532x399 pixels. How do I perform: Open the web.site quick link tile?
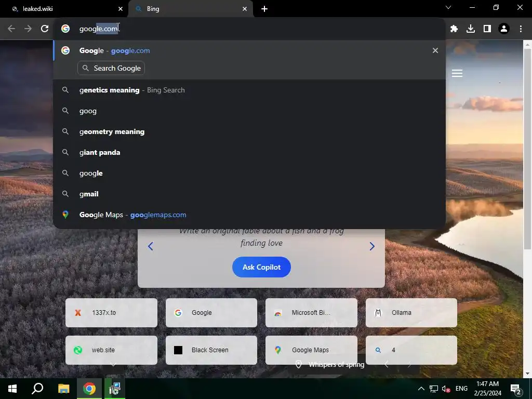(111, 350)
